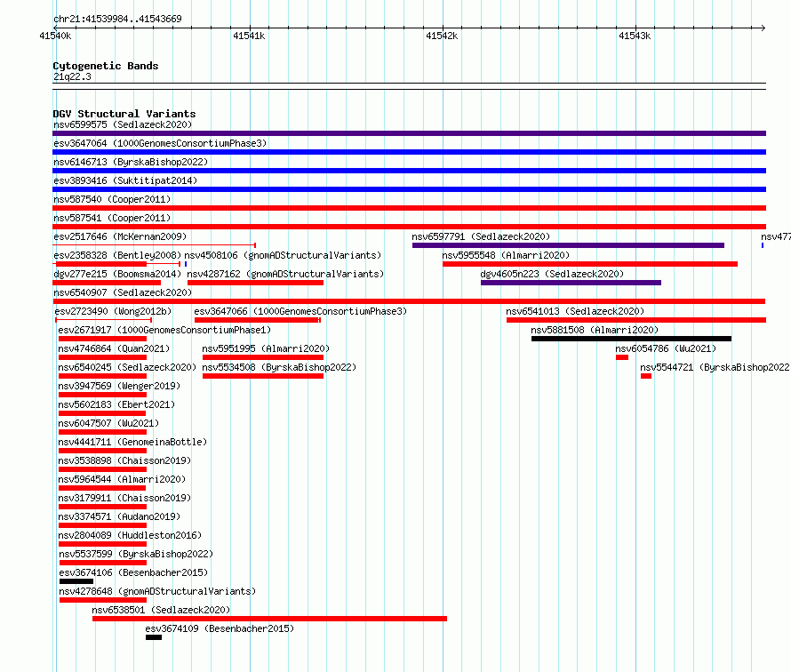The height and width of the screenshot is (672, 791).
Task: Open the esv3674106 (Besenbacher2015) black bar
Action: (76, 581)
